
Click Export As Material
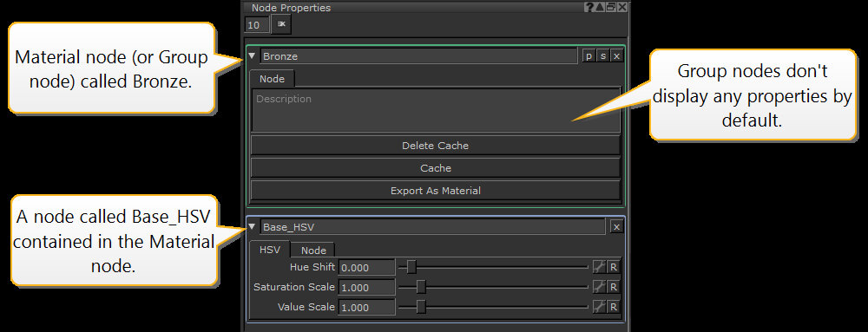point(435,191)
